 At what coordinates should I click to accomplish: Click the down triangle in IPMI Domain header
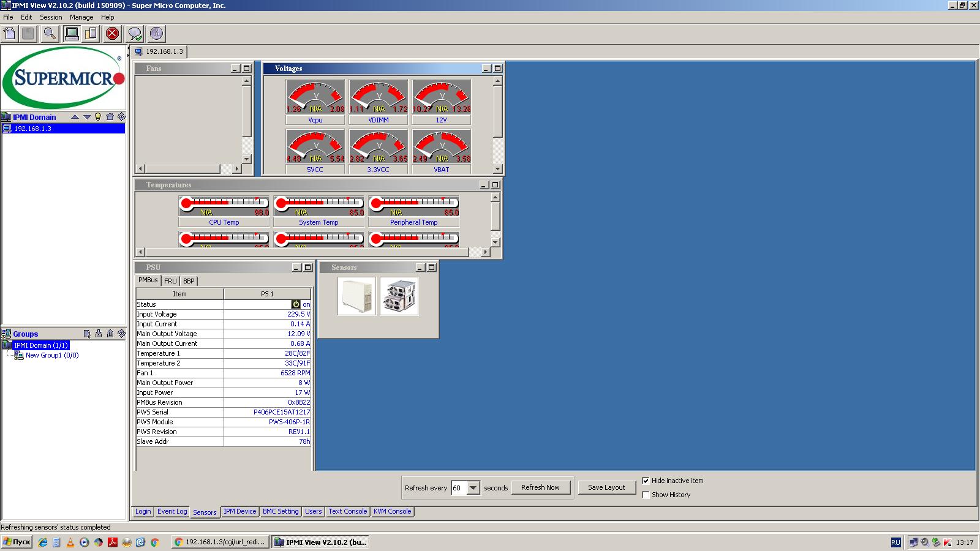[x=87, y=117]
